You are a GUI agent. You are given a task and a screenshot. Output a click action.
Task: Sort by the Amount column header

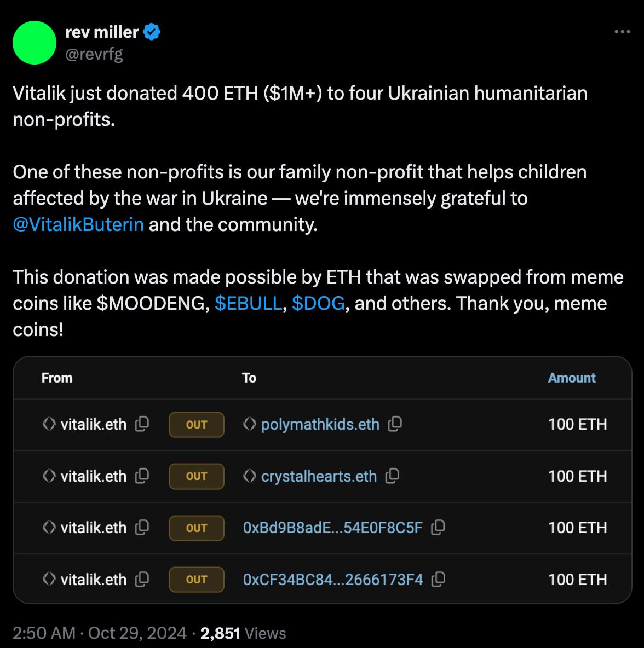pos(572,378)
